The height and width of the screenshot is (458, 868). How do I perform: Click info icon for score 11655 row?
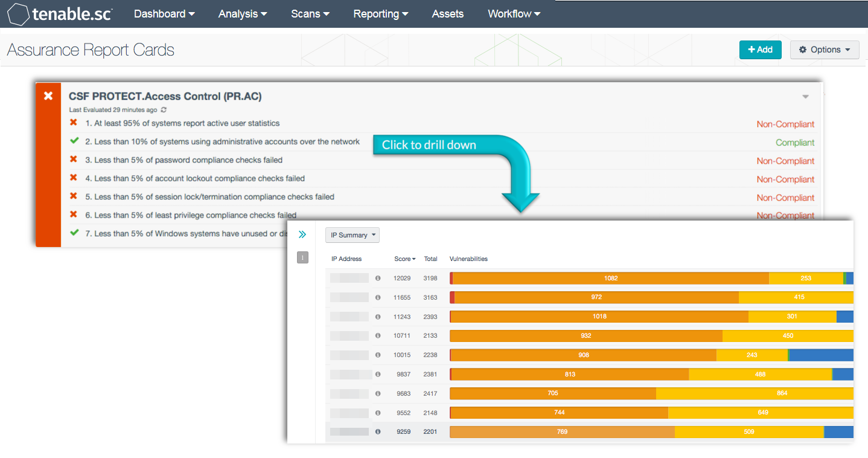tap(378, 297)
